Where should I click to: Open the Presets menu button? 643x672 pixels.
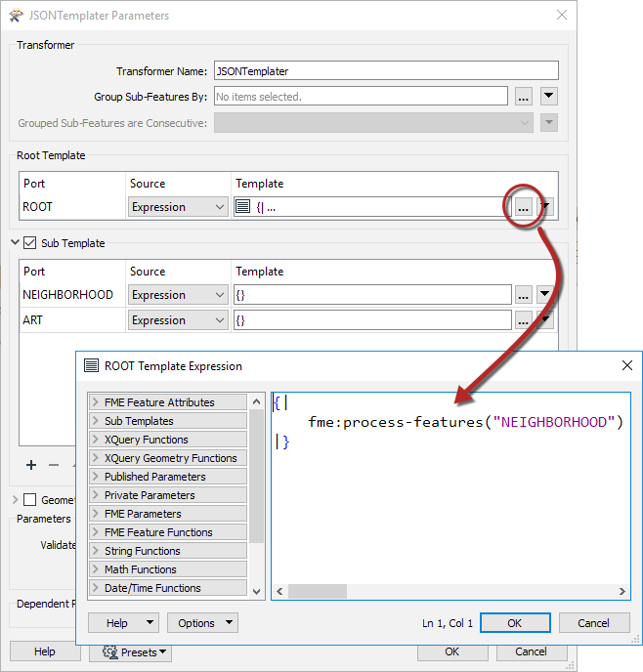(x=130, y=652)
